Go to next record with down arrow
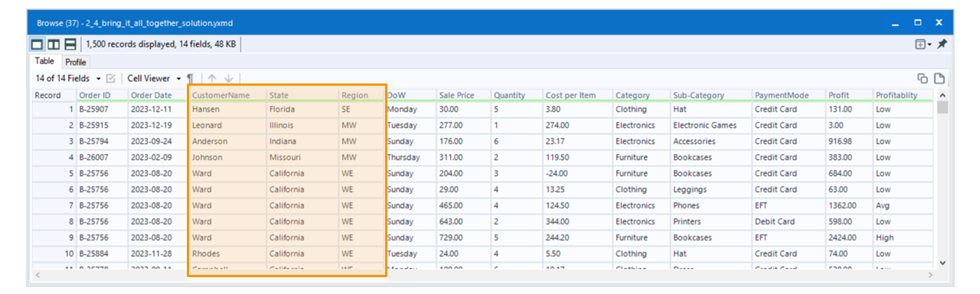980x294 pixels. [x=228, y=78]
